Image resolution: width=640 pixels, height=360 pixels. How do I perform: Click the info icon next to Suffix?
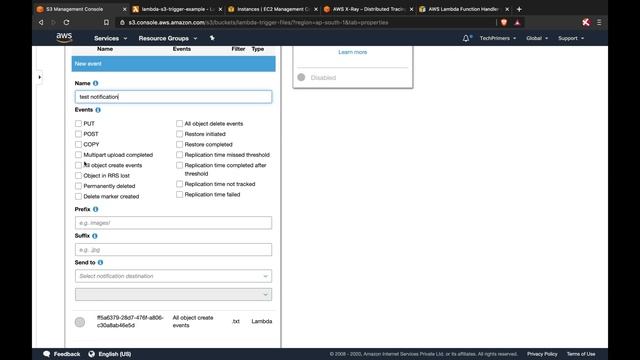[x=95, y=236]
